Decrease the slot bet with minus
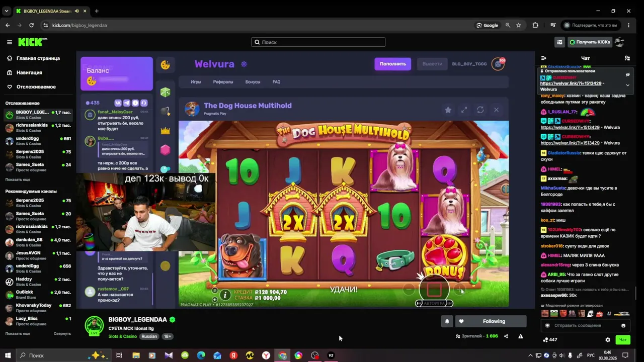Image resolution: width=644 pixels, height=362 pixels. coord(409,289)
